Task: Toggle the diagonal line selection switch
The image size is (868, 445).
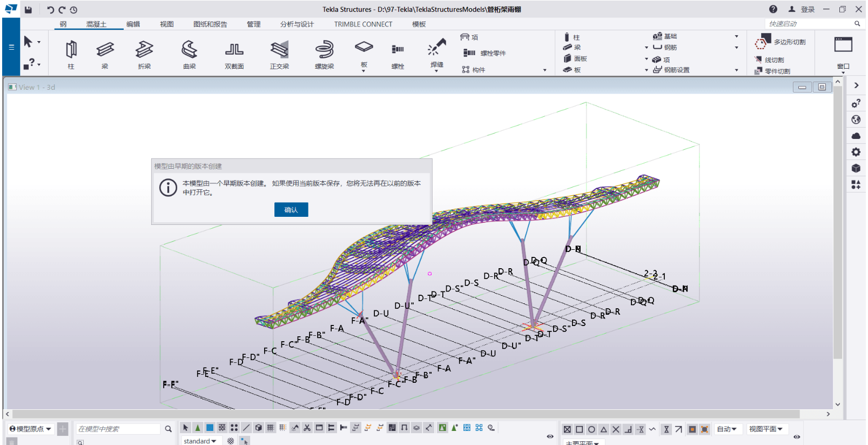Action: point(246,428)
